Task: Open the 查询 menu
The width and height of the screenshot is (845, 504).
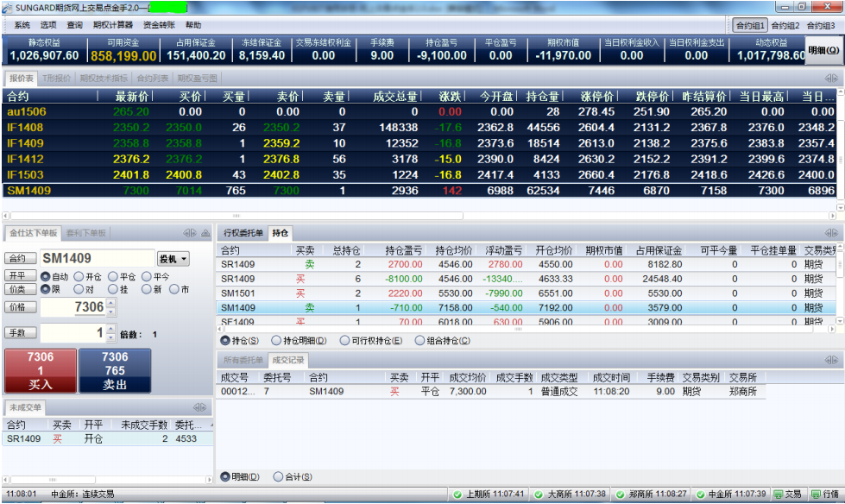Action: point(75,25)
